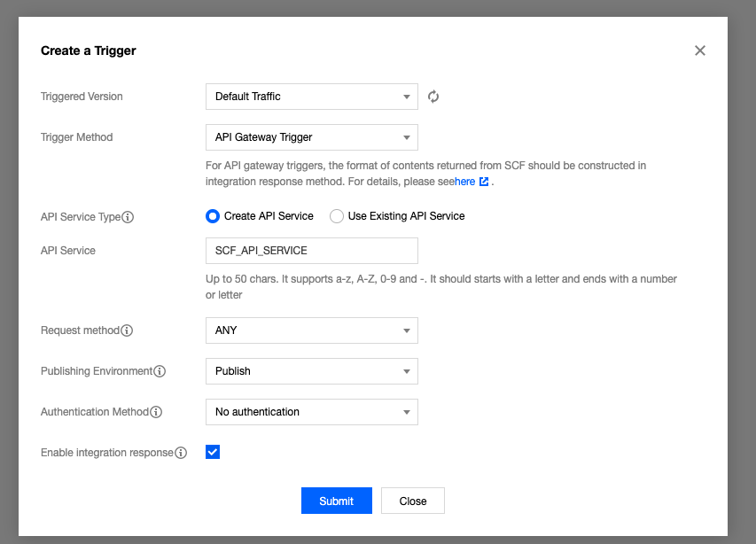Click the API Service Type info icon

coord(128,217)
